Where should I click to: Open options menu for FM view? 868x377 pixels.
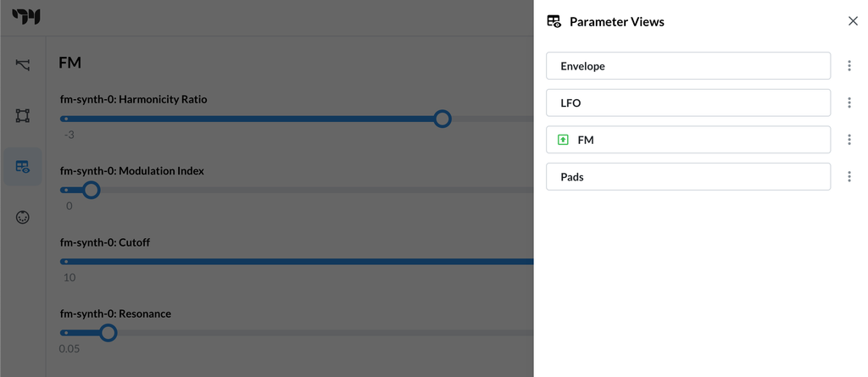pyautogui.click(x=849, y=140)
